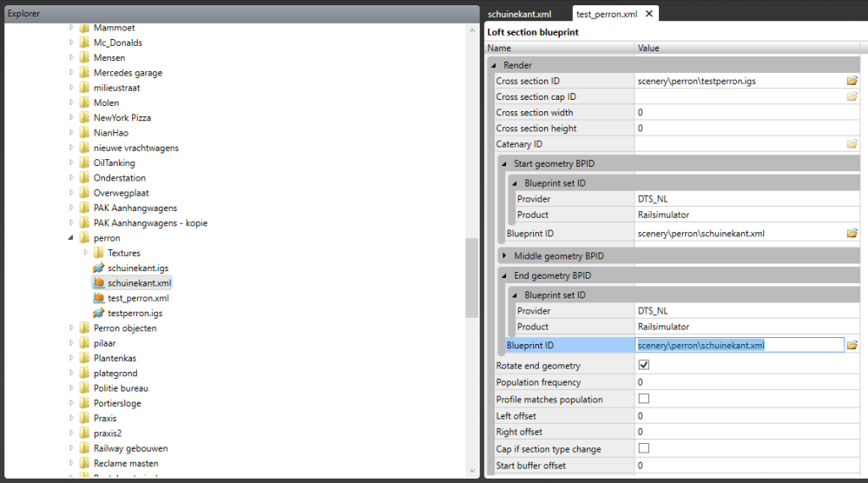Collapse the perron folder in Explorer
Viewport: 868px width, 483px height.
pos(71,238)
